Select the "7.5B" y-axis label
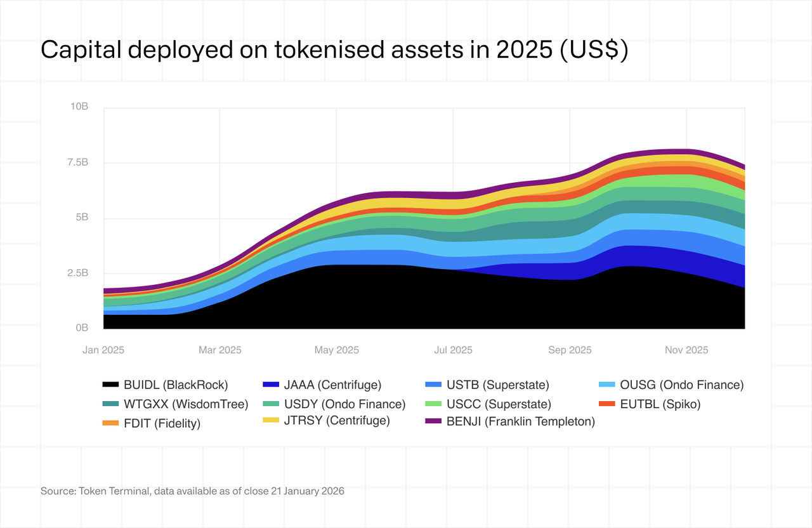 tap(77, 162)
